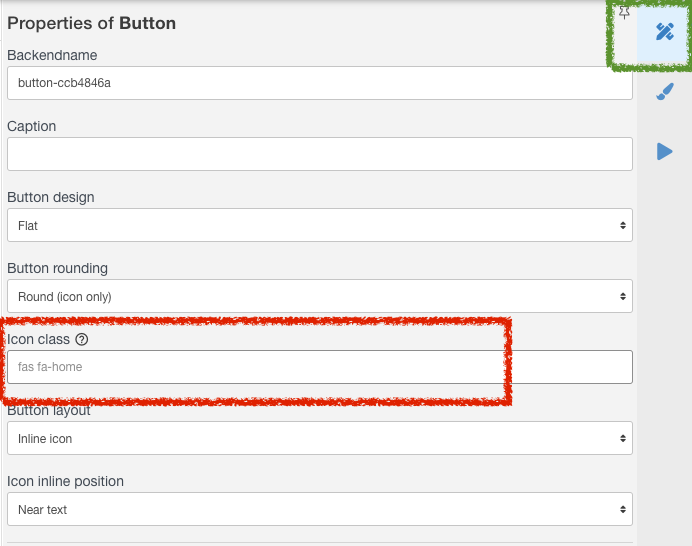Click the Flat design dropdown arrow
This screenshot has width=692, height=546.
[623, 226]
